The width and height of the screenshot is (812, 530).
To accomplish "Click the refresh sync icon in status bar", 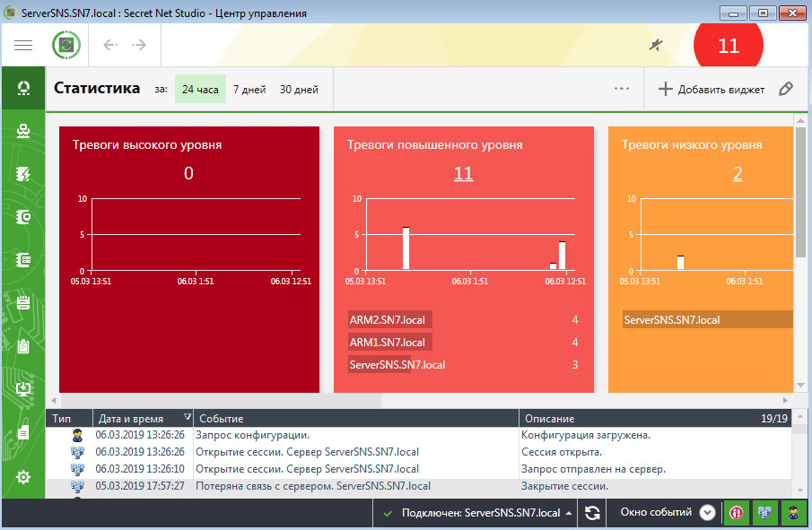I will click(592, 513).
